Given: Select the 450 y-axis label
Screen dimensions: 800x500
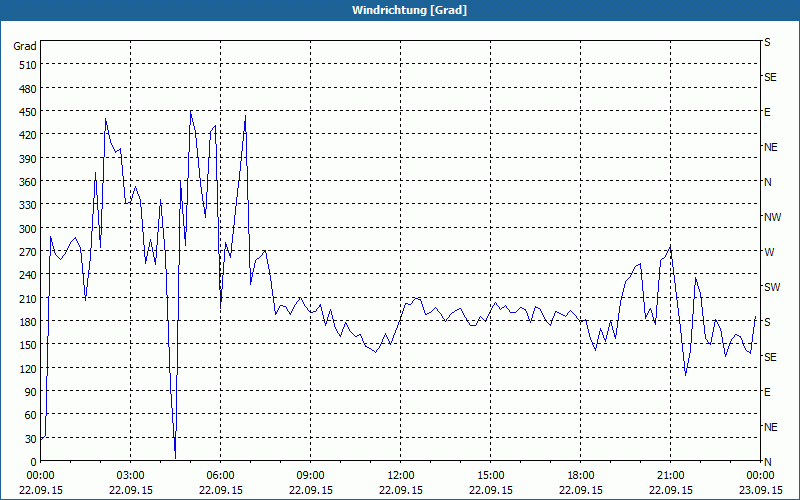Looking at the screenshot, I should 29,112.
